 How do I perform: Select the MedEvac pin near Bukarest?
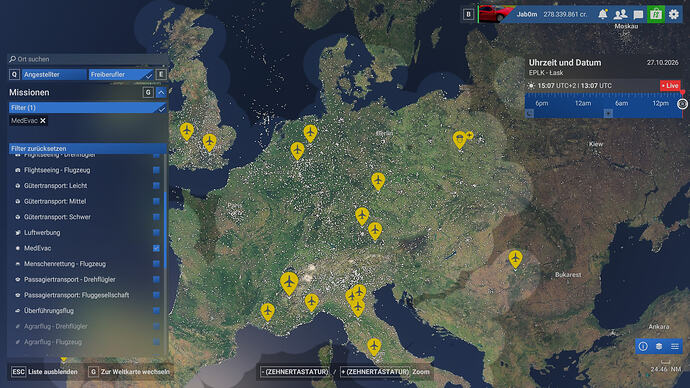[x=515, y=259]
